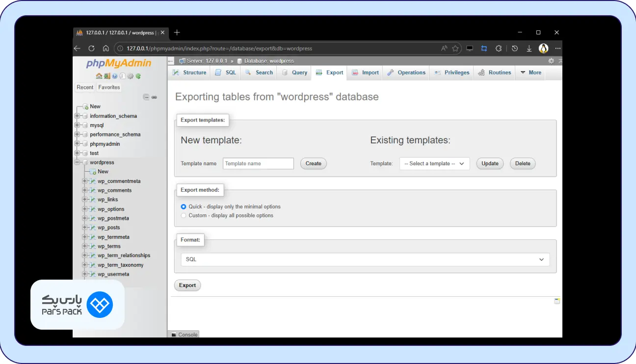Open the penguin profile avatar
The width and height of the screenshot is (636, 364).
click(543, 48)
